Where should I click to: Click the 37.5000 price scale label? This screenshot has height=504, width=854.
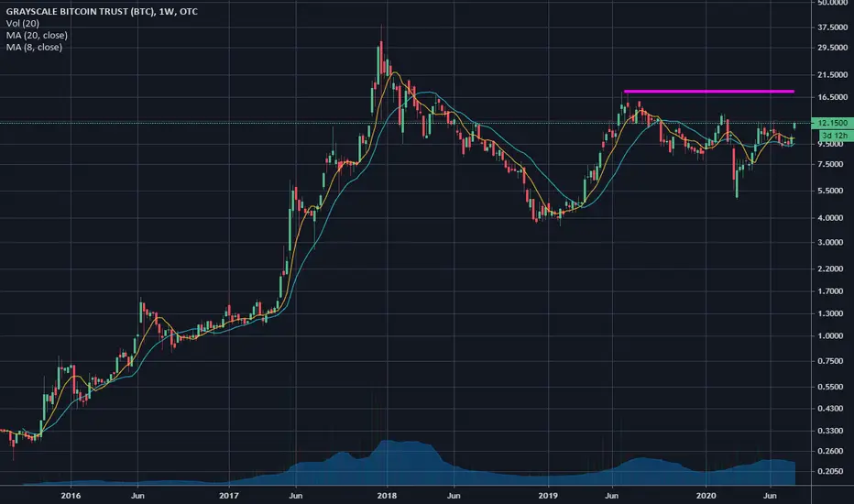[x=832, y=27]
